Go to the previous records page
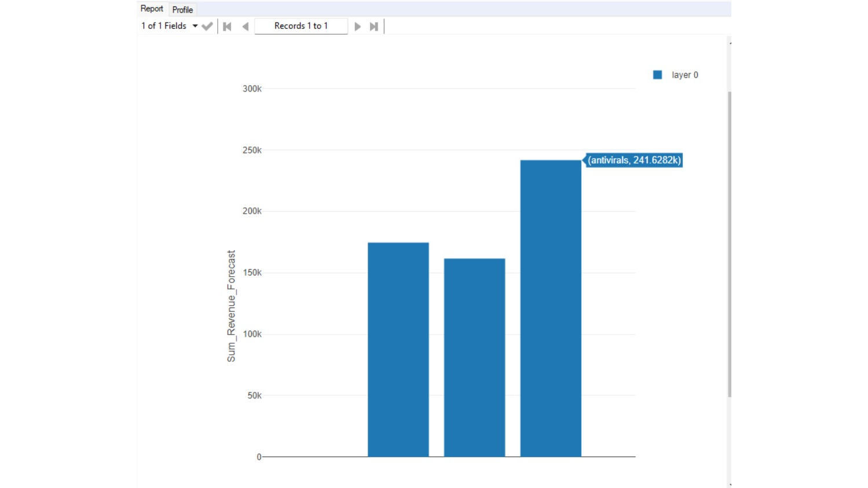 click(246, 27)
